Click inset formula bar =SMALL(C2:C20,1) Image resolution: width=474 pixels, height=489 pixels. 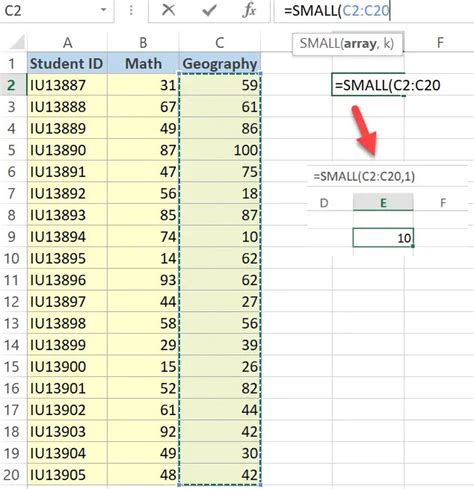(x=364, y=176)
